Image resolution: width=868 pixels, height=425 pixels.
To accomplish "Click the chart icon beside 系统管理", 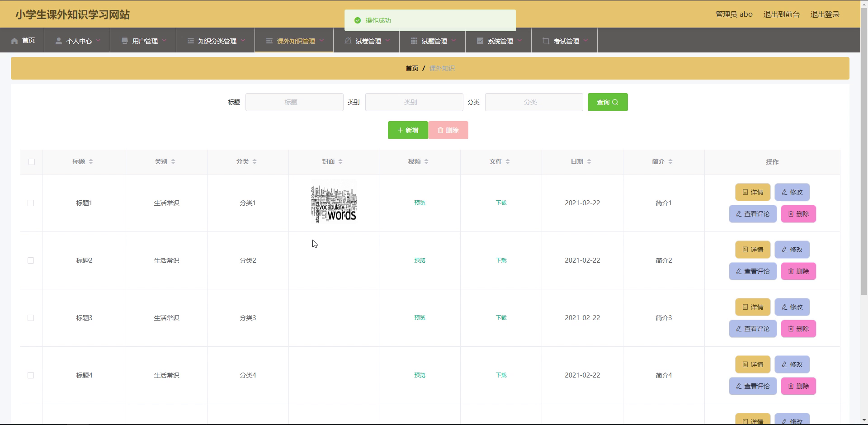I will 480,41.
